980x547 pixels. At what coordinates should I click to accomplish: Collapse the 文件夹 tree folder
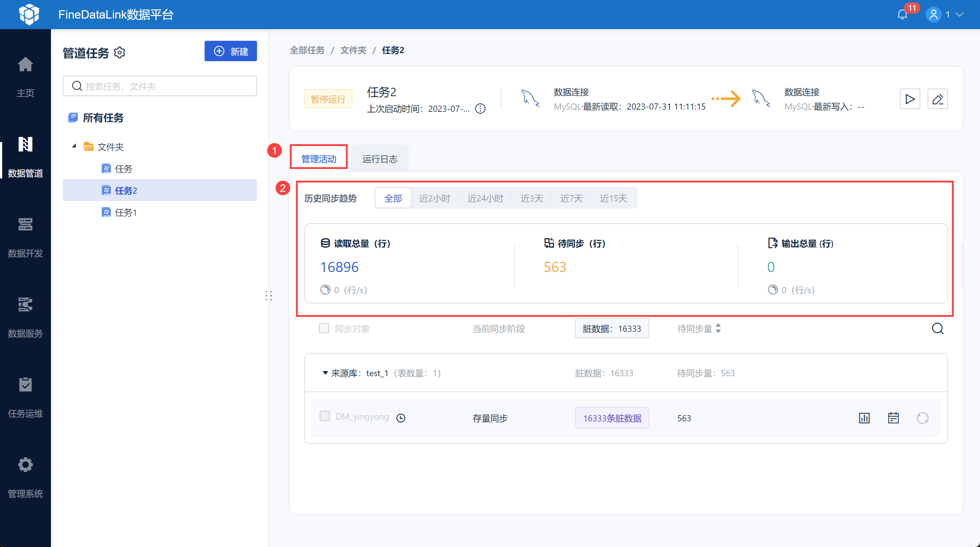[x=74, y=146]
